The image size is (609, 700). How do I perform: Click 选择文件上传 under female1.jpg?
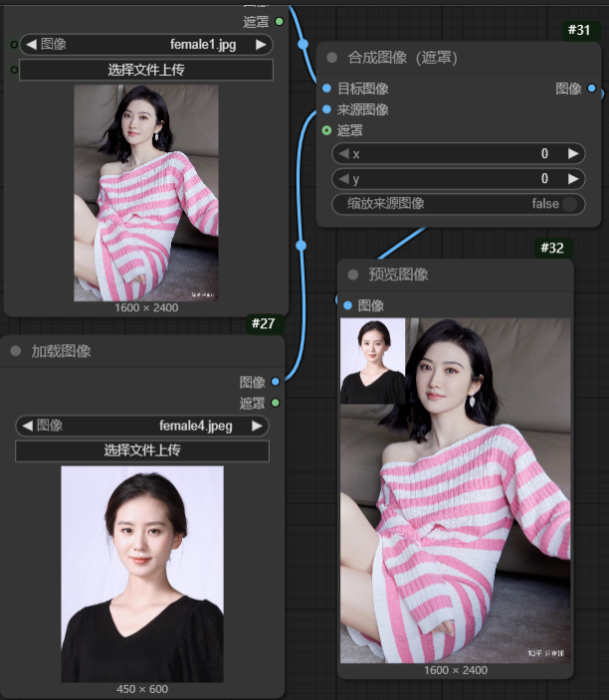pos(145,70)
